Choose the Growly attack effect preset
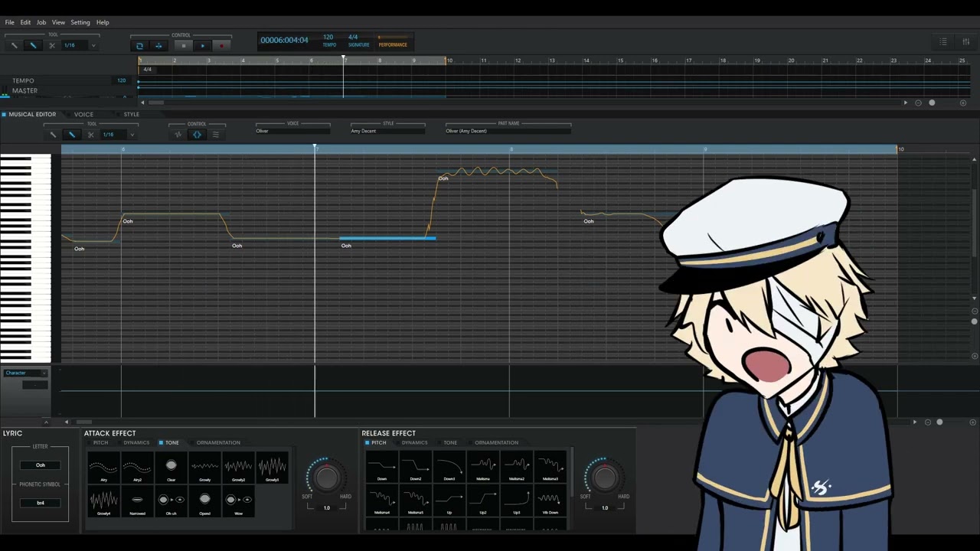 point(204,468)
